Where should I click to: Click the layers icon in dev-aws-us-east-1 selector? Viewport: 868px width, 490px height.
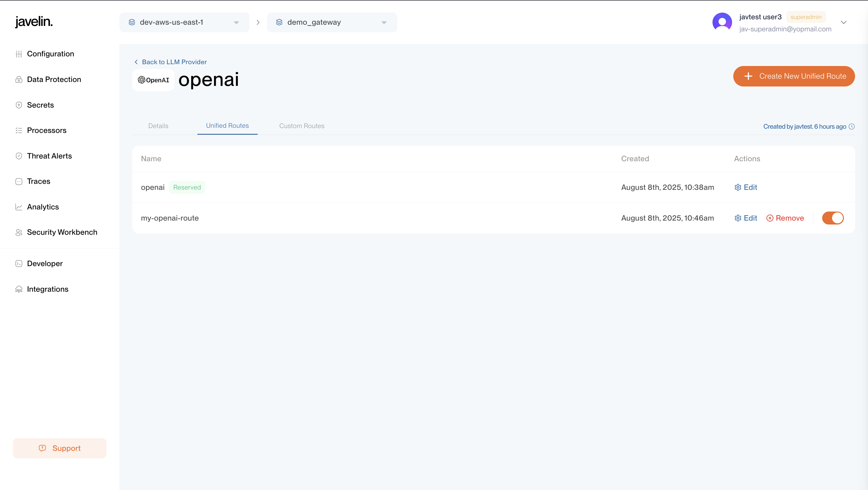click(132, 22)
